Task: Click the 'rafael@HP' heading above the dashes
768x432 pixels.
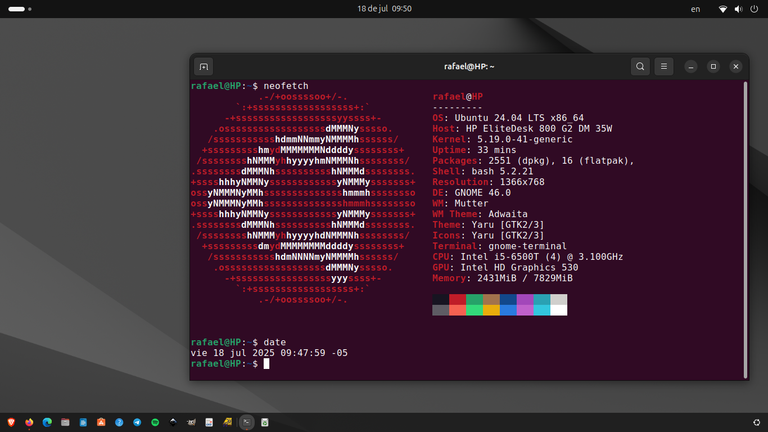Action: (x=457, y=97)
